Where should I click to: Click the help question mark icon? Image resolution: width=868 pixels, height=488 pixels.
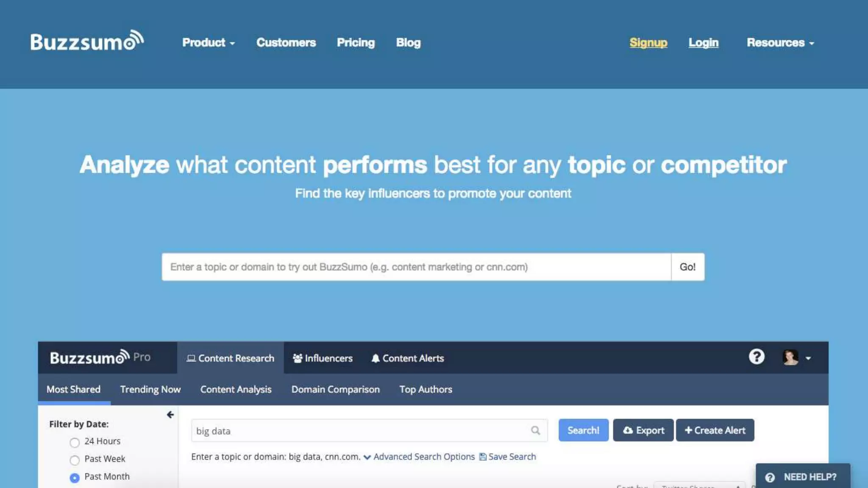pyautogui.click(x=756, y=357)
